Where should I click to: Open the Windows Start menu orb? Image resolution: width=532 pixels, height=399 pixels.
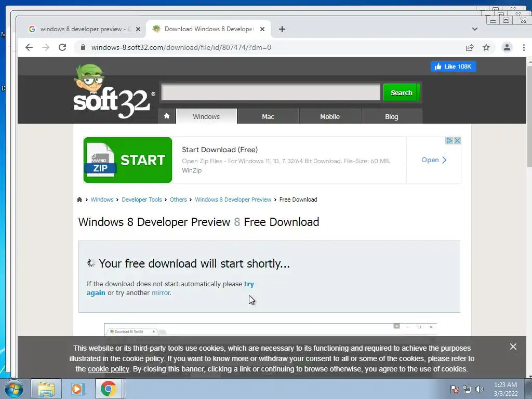14,389
